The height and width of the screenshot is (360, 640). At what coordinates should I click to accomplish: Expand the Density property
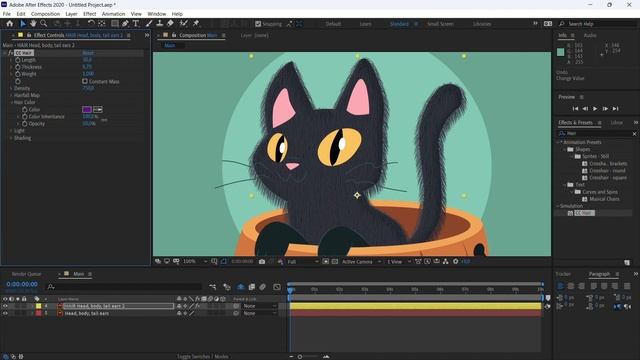pos(11,88)
